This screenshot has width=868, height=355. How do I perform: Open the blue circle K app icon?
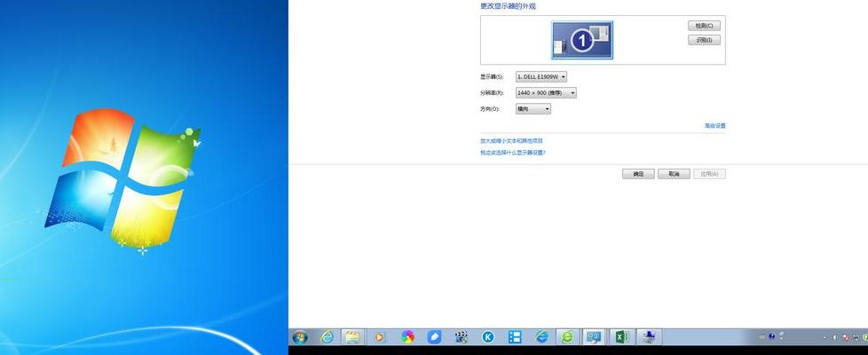488,336
